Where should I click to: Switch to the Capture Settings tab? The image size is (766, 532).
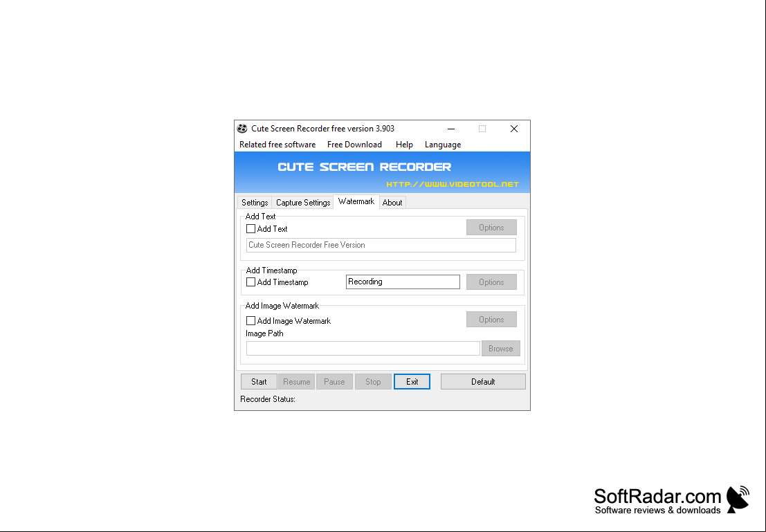point(303,202)
